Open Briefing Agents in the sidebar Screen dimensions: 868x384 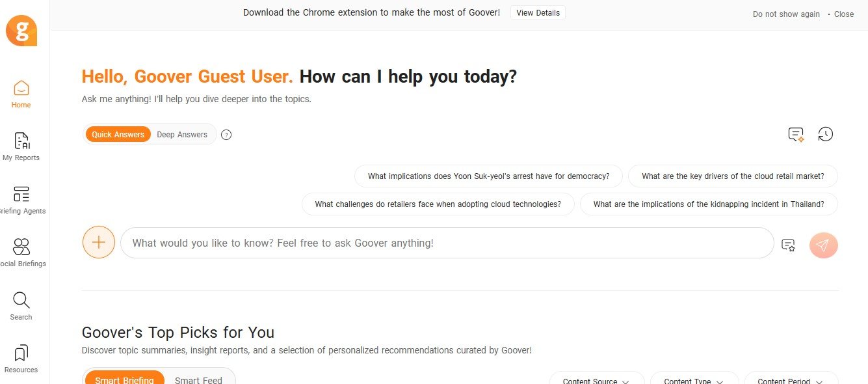(21, 200)
